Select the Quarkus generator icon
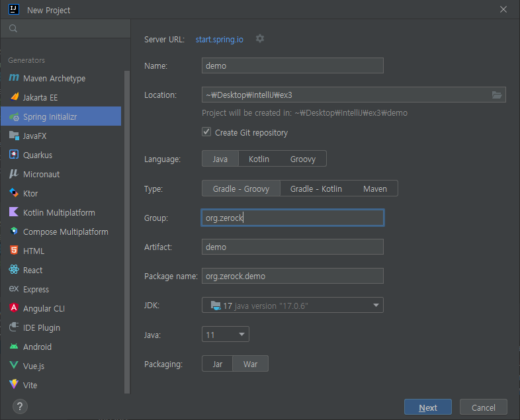The image size is (520, 420). click(14, 155)
